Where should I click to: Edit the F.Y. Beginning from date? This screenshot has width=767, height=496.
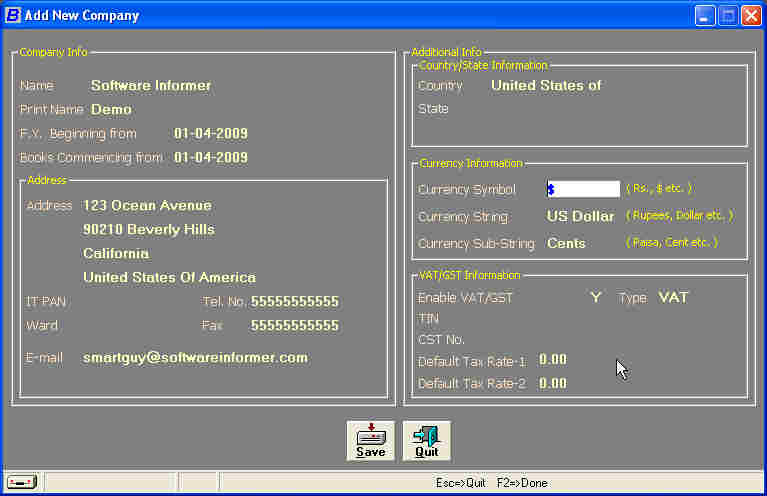tap(210, 134)
